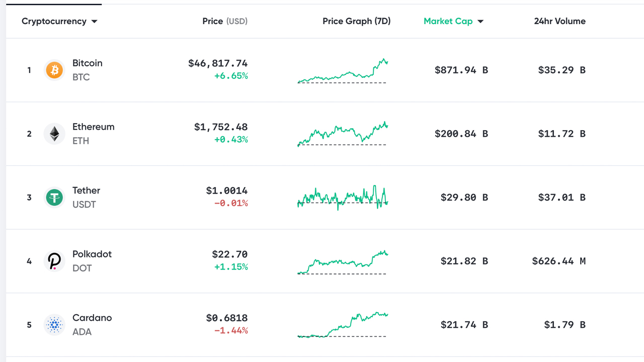
Task: Click the Cryptocurrency header label
Action: [x=54, y=21]
